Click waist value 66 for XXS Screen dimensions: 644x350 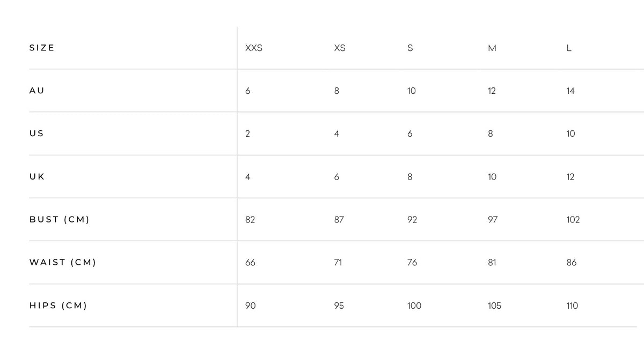250,263
